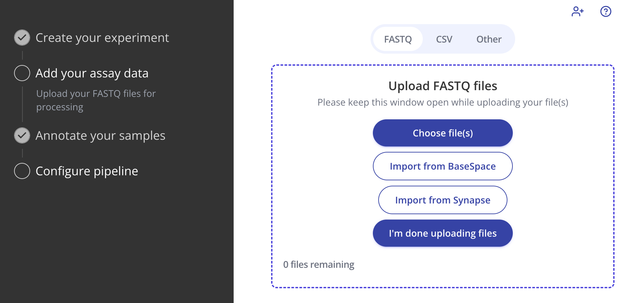Click 'Please keep this window open' notice
This screenshot has width=644, height=303.
pos(442,102)
